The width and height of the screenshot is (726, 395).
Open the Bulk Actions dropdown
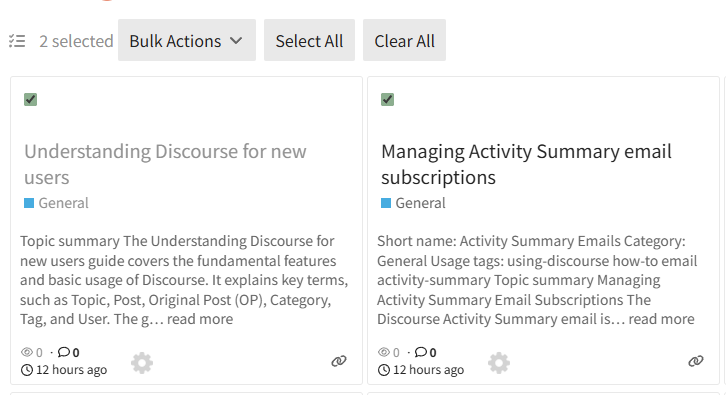187,40
